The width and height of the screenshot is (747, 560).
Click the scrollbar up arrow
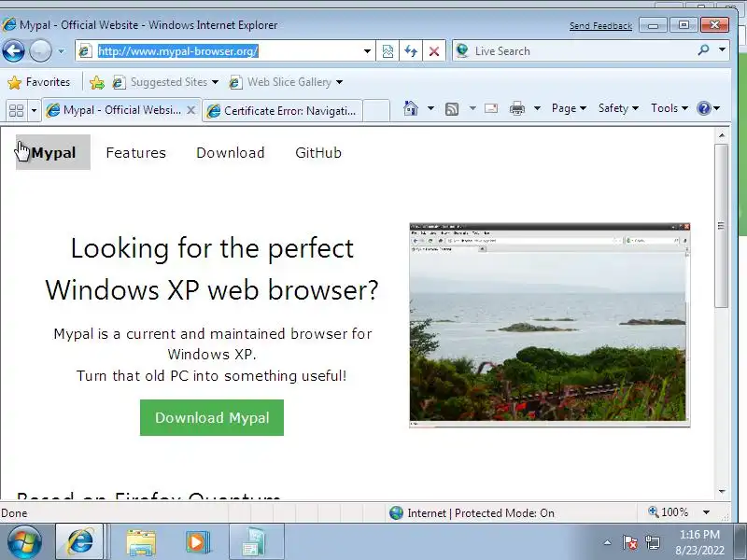[722, 136]
